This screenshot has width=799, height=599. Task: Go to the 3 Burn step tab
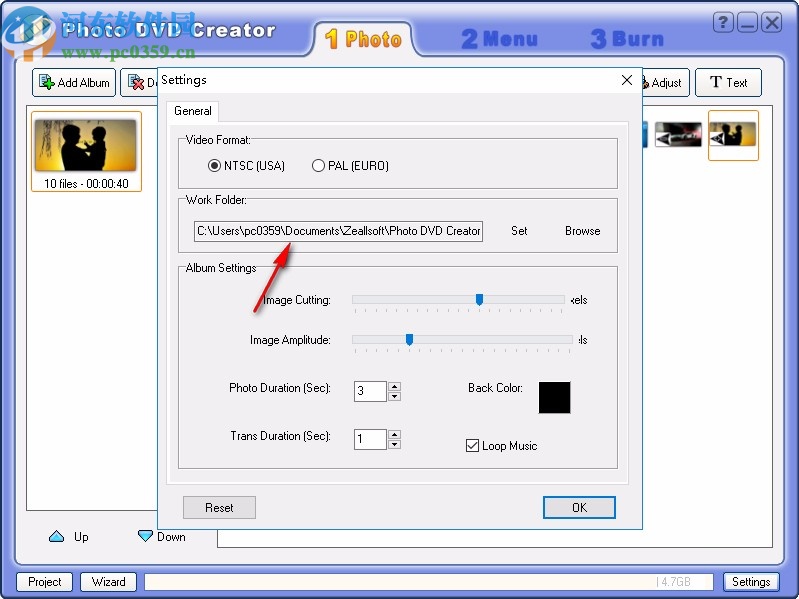[x=627, y=39]
